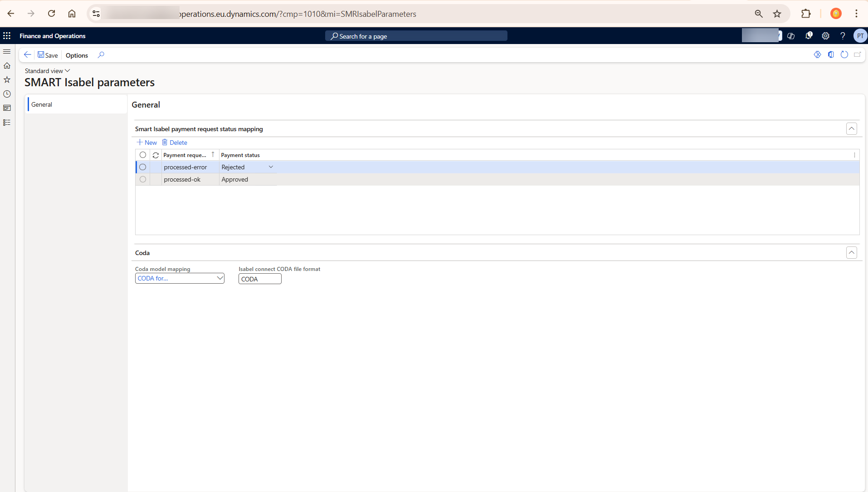Click the Isabel connect CODA file format field
Viewport: 868px width, 492px height.
260,279
